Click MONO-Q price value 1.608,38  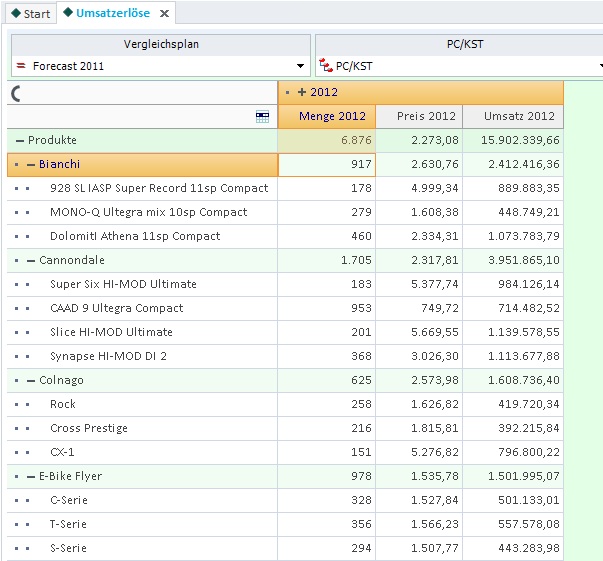tap(419, 212)
